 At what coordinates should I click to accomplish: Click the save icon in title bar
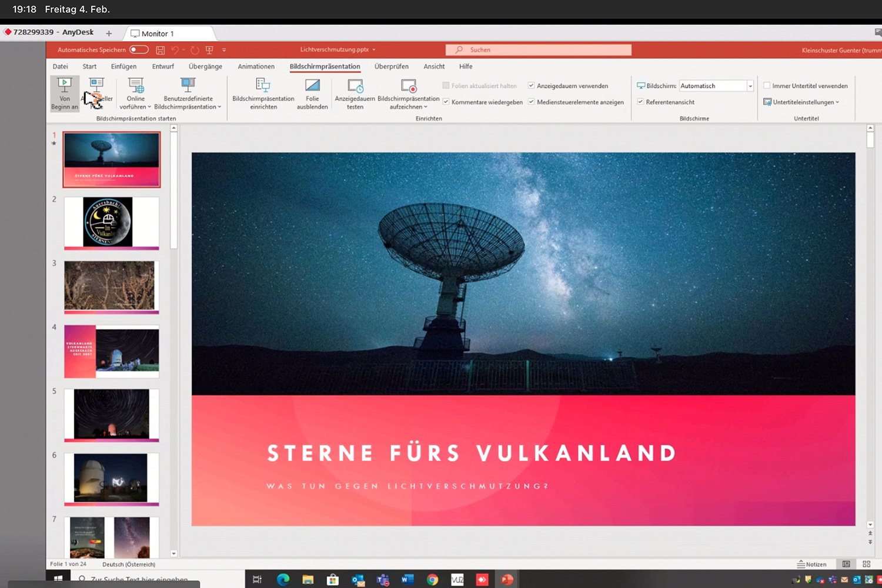[x=160, y=50]
